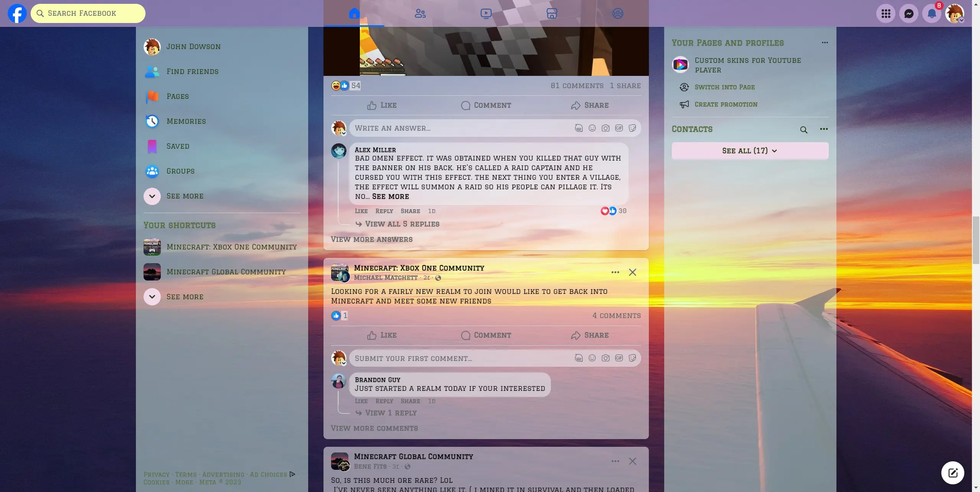The height and width of the screenshot is (492, 980).
Task: Open 4 comments link
Action: point(616,316)
